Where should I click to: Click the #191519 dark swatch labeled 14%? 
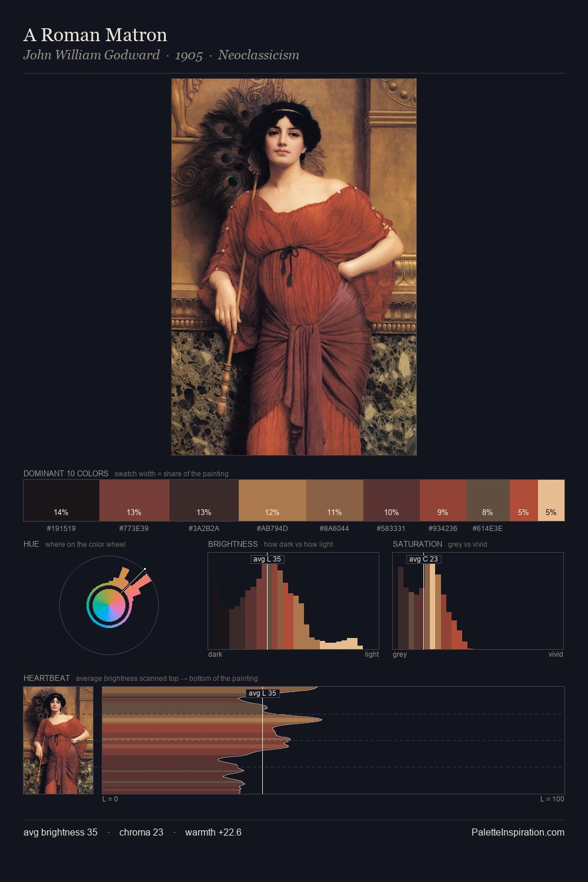(x=61, y=500)
